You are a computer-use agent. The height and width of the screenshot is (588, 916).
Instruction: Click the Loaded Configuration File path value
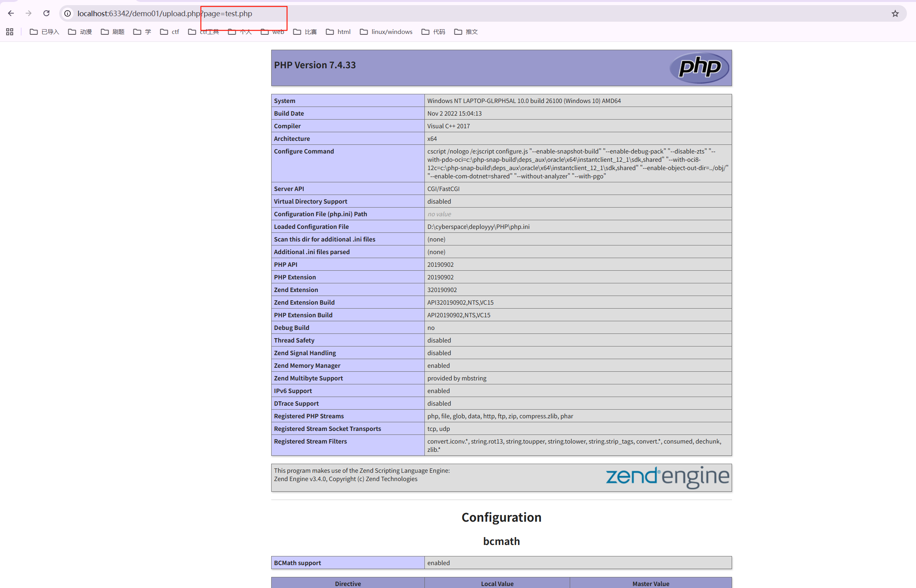478,227
